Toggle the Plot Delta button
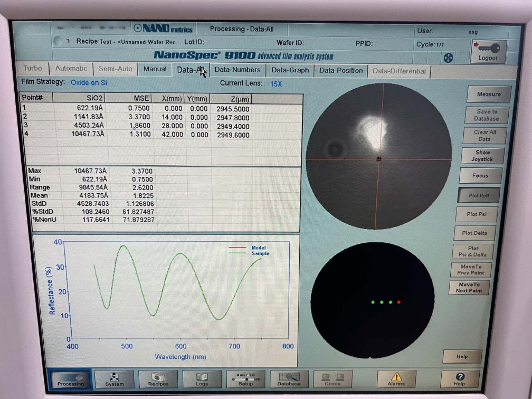Image resolution: width=532 pixels, height=399 pixels. (474, 233)
